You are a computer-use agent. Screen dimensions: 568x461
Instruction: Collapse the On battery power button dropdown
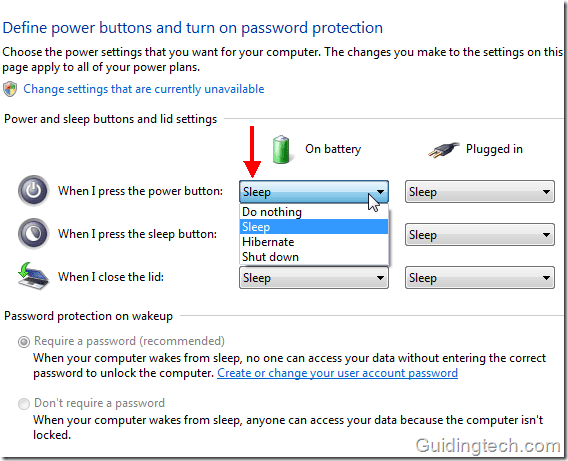(x=314, y=192)
